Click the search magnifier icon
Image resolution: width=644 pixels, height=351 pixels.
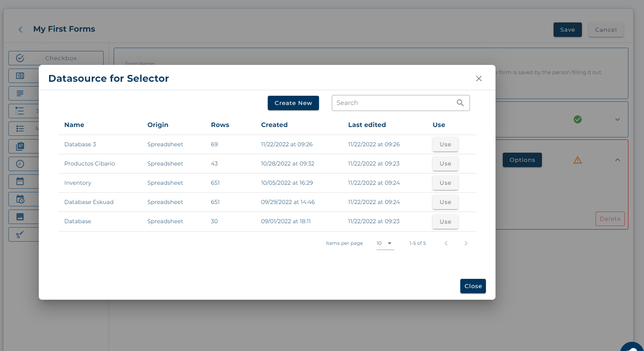[460, 103]
